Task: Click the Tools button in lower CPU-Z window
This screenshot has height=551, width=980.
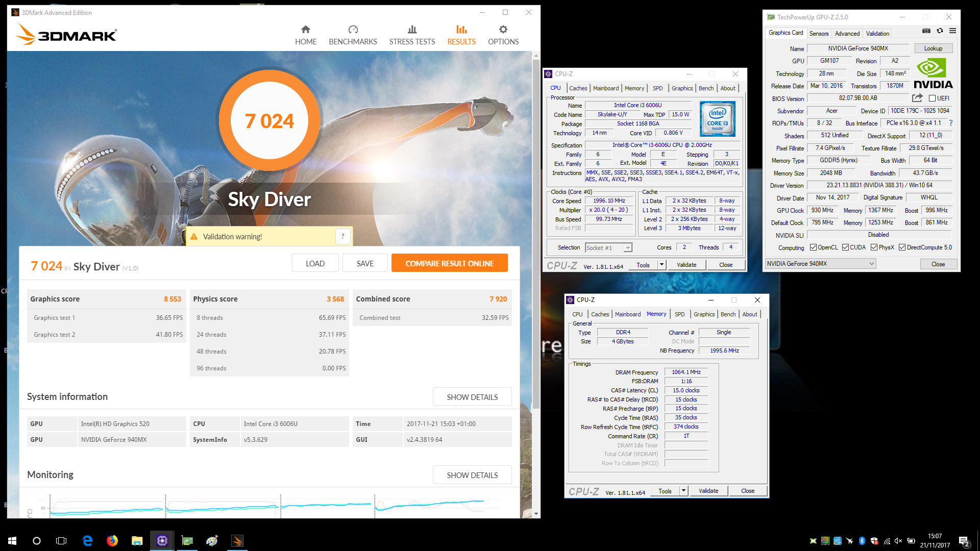Action: click(665, 491)
